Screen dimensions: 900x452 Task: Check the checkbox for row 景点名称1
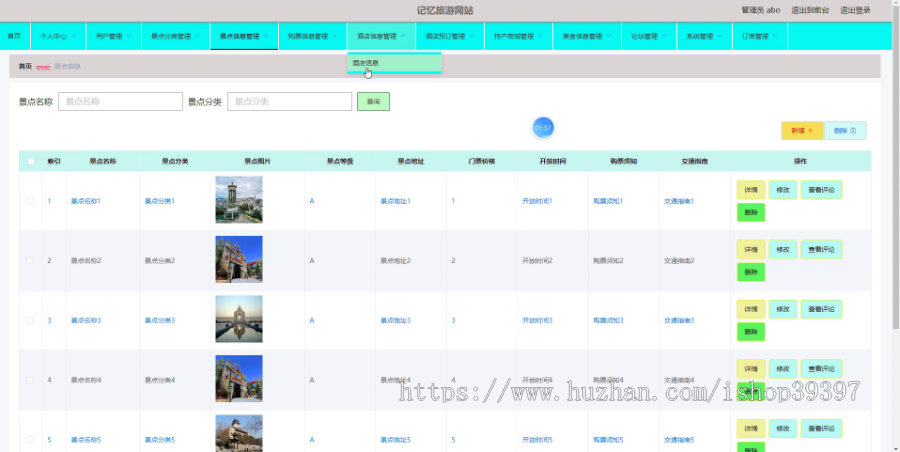pyautogui.click(x=30, y=201)
